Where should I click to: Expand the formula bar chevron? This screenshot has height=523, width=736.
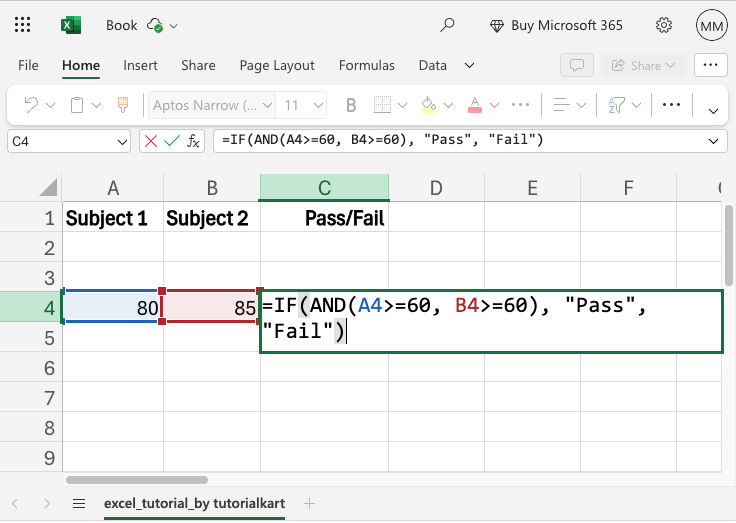(x=713, y=141)
